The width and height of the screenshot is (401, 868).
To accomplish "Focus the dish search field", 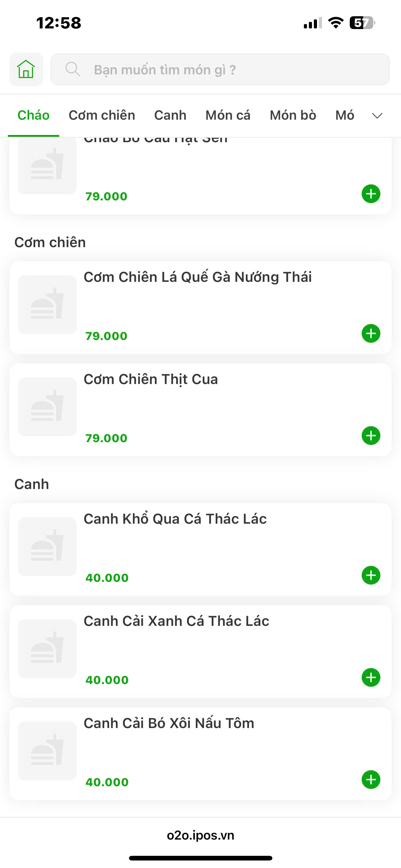I will click(x=229, y=70).
